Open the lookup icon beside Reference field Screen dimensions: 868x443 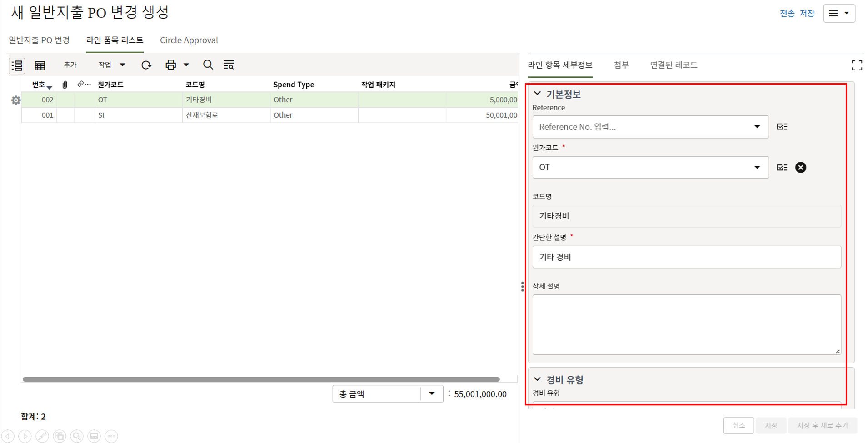pos(782,127)
